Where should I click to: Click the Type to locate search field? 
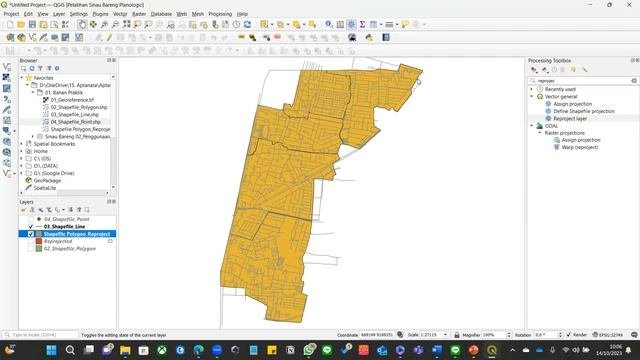pyautogui.click(x=40, y=335)
